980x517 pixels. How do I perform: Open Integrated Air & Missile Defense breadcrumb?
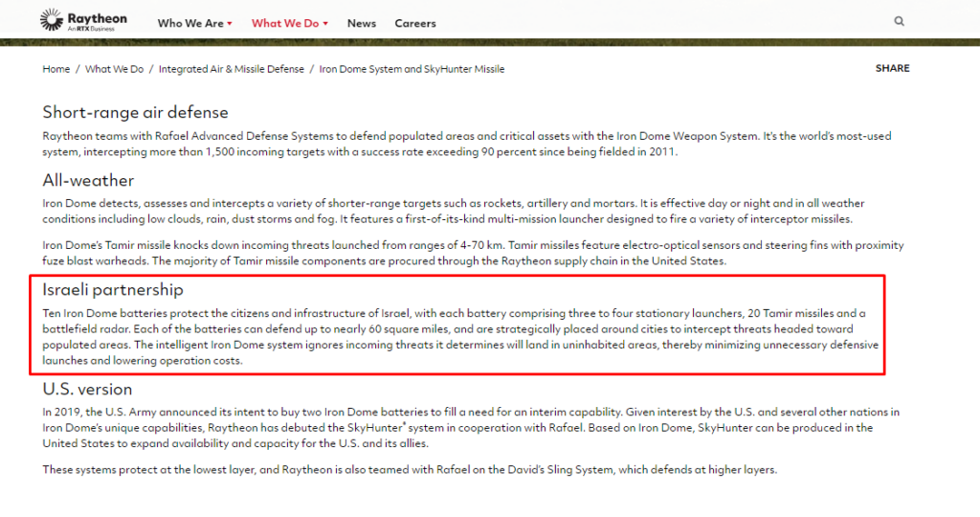pyautogui.click(x=232, y=69)
